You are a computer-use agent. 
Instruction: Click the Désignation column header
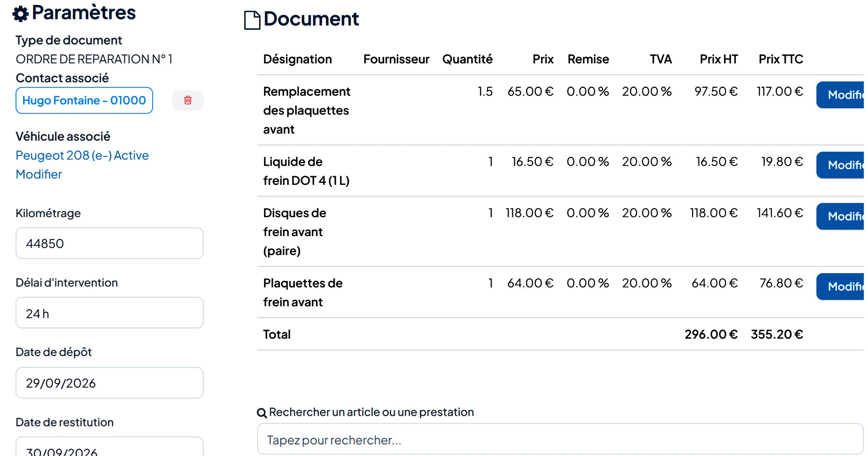[297, 59]
